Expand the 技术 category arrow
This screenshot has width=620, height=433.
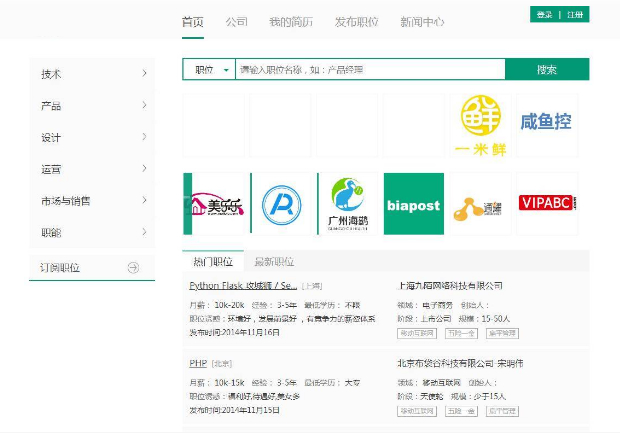tap(144, 73)
